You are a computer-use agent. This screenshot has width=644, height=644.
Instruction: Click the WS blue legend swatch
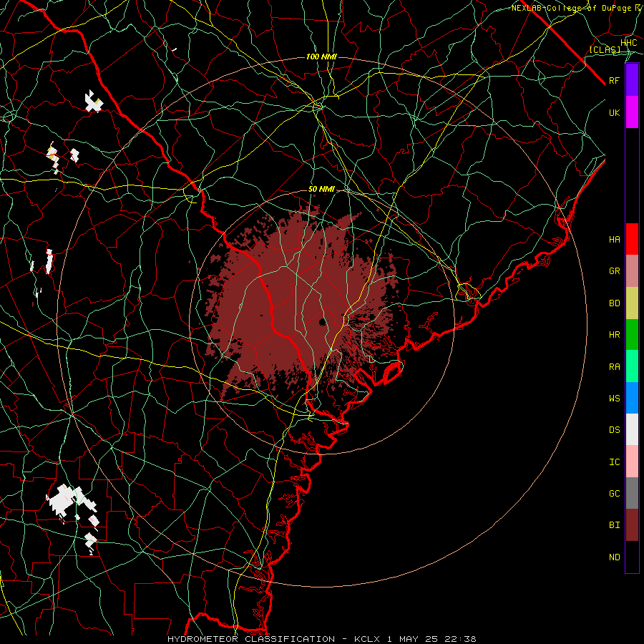point(632,398)
